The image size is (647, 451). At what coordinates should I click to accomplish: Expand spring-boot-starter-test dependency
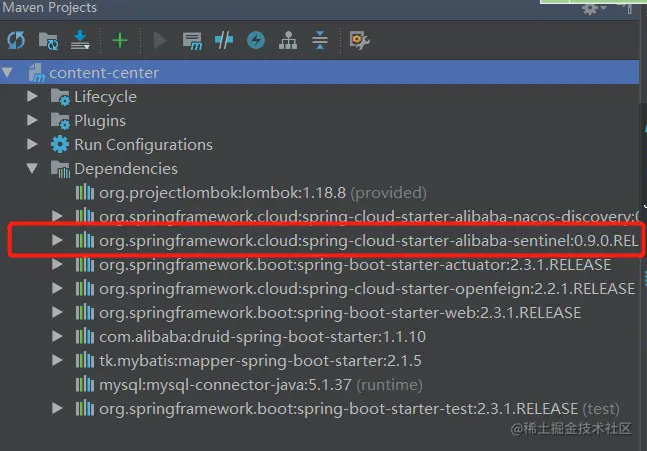point(57,408)
